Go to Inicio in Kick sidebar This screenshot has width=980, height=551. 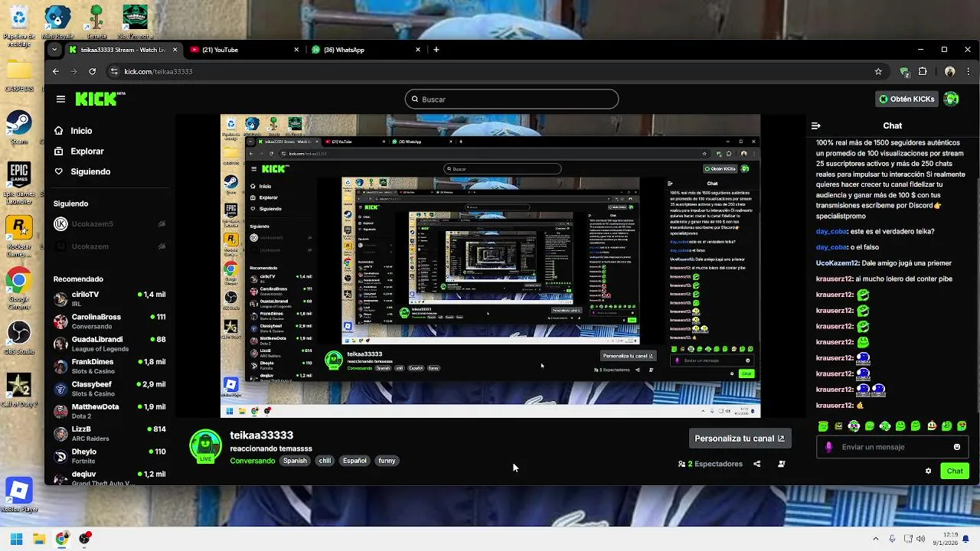click(x=73, y=131)
